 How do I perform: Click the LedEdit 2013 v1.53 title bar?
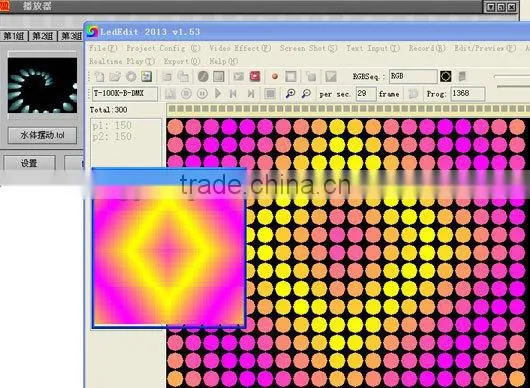[307, 32]
